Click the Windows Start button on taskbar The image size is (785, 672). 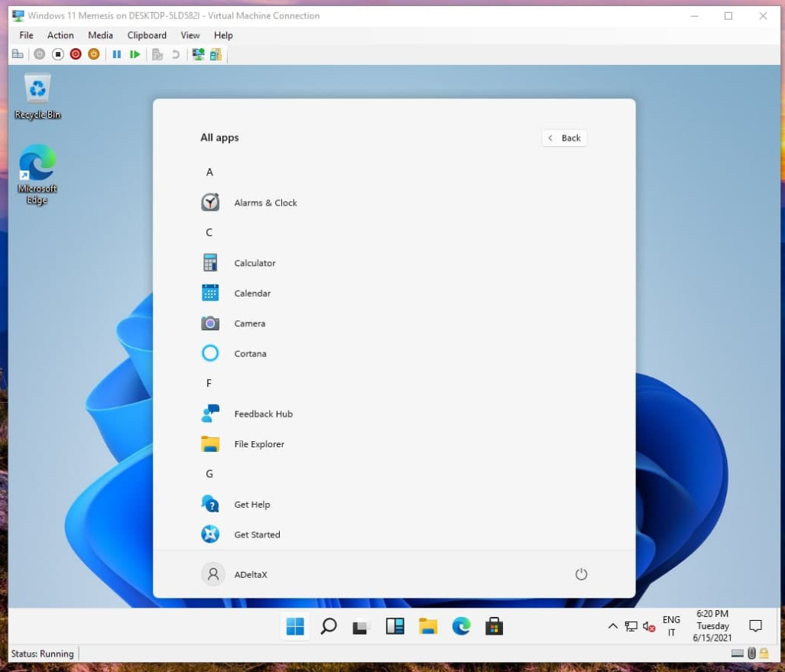(x=295, y=626)
